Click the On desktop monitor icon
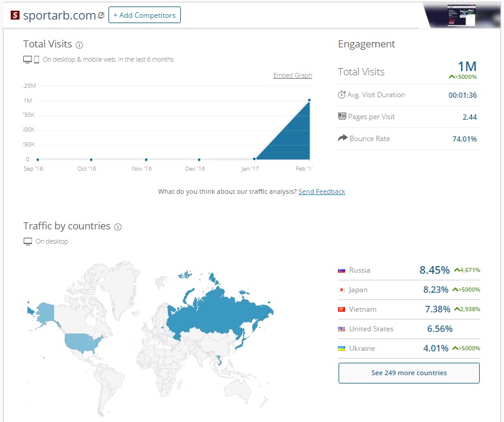 point(28,241)
